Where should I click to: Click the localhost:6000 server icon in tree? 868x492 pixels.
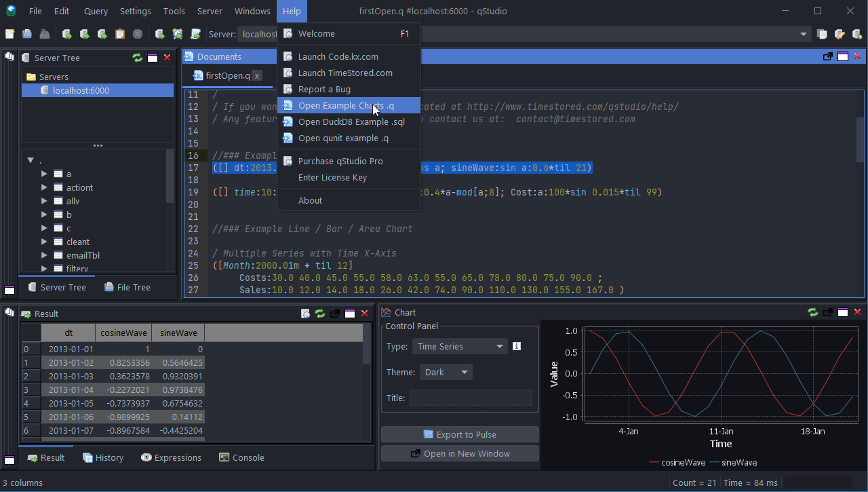[x=44, y=90]
